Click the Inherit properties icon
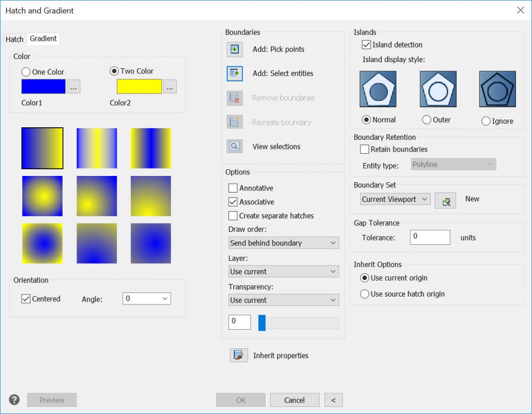532x414 pixels. (x=239, y=356)
